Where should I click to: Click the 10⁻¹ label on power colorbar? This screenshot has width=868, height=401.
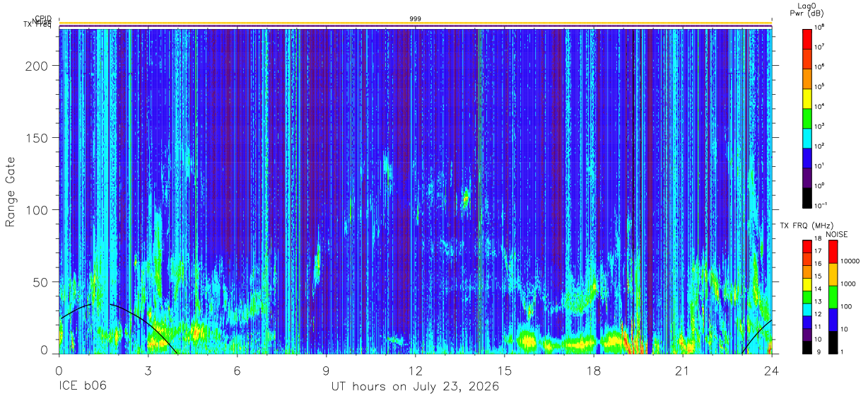(x=821, y=205)
